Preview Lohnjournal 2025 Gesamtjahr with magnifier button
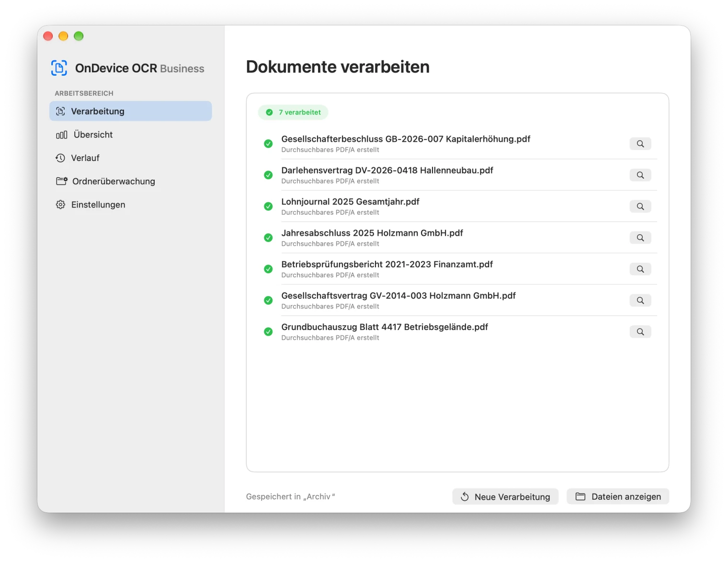The height and width of the screenshot is (562, 728). 640,206
